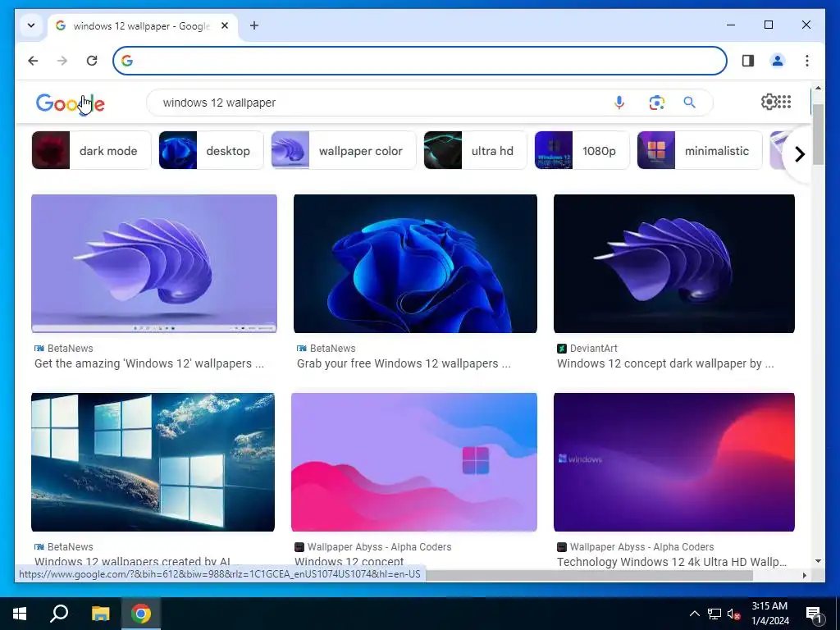Filter results by dark mode chip
Image resolution: width=840 pixels, height=630 pixels.
pos(92,151)
